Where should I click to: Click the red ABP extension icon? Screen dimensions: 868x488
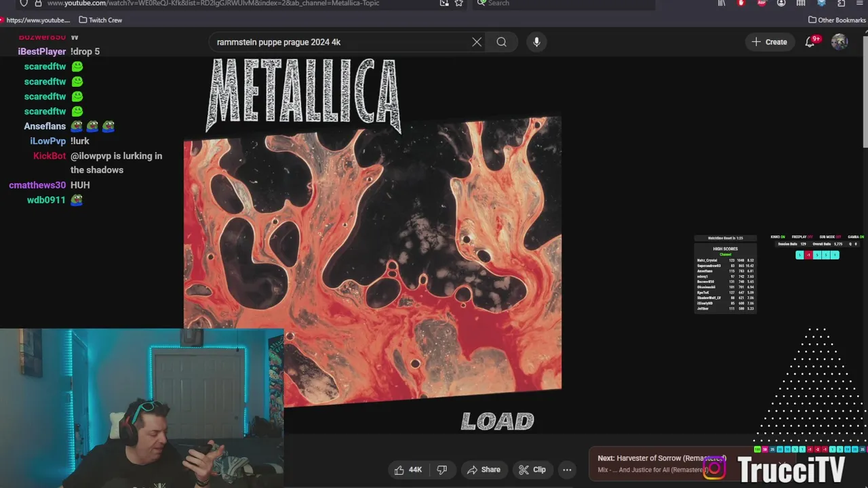762,3
